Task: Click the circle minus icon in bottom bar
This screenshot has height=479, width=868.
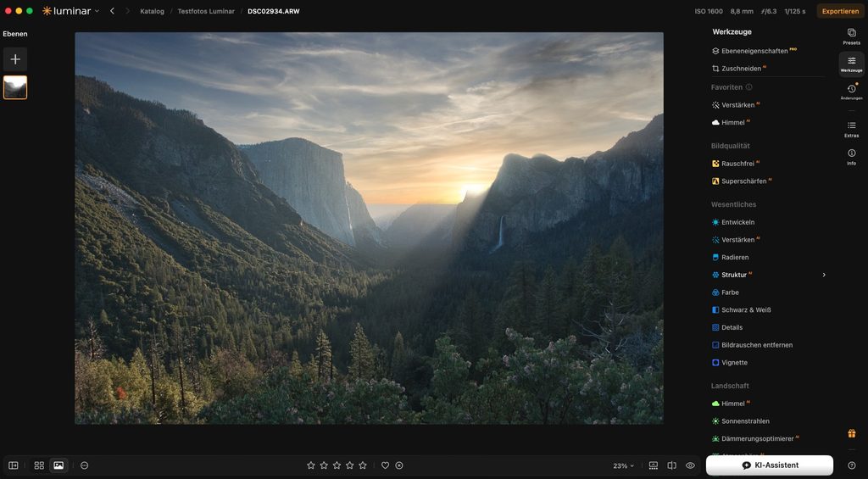Action: pyautogui.click(x=84, y=465)
